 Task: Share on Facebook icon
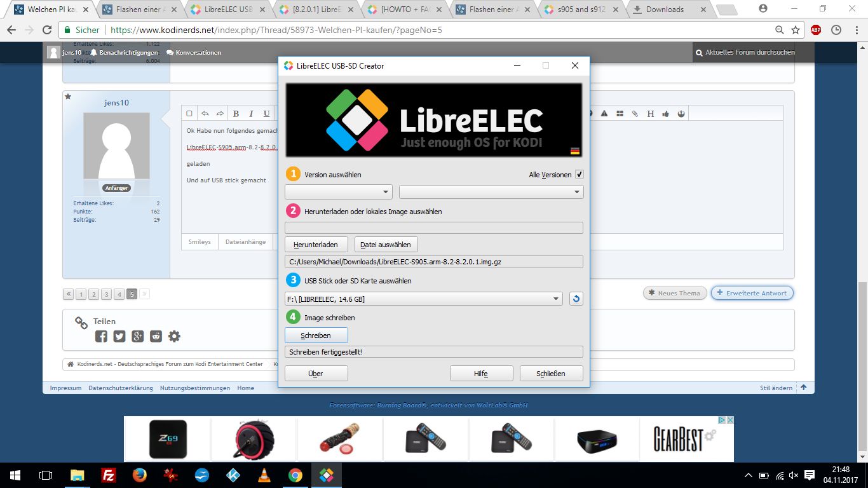[101, 336]
